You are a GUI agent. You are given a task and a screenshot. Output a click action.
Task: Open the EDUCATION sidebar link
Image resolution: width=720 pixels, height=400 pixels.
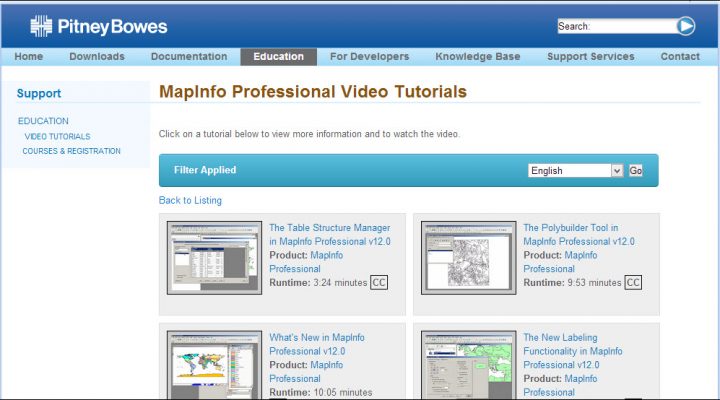(x=43, y=121)
